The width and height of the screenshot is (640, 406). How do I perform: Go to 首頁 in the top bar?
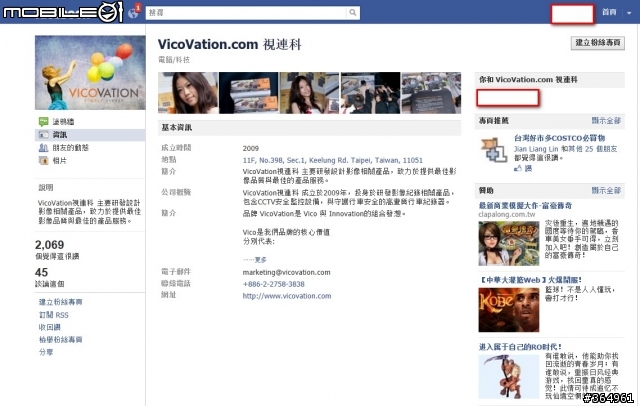[x=609, y=12]
